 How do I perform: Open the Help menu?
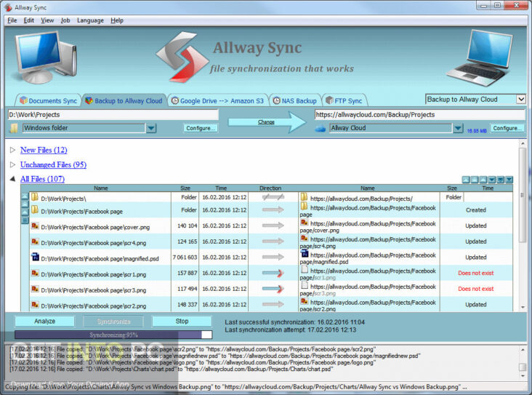click(x=117, y=20)
